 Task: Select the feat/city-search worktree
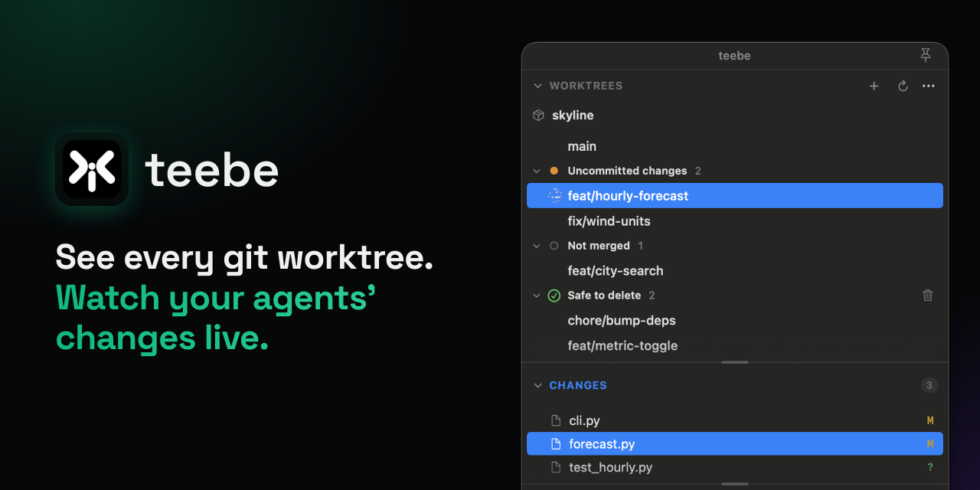point(735,271)
